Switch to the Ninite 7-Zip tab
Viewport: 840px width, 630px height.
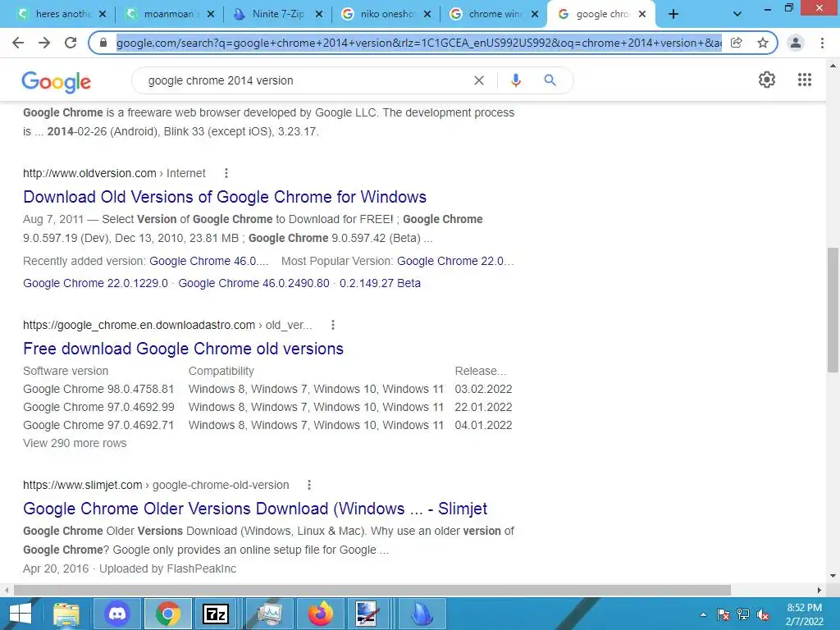pos(277,14)
